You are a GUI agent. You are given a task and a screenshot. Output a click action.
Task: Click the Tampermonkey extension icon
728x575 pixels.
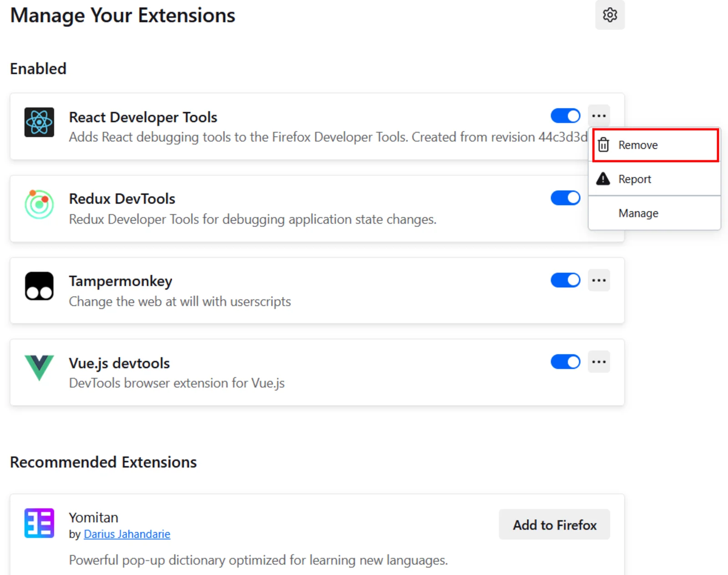pos(39,286)
